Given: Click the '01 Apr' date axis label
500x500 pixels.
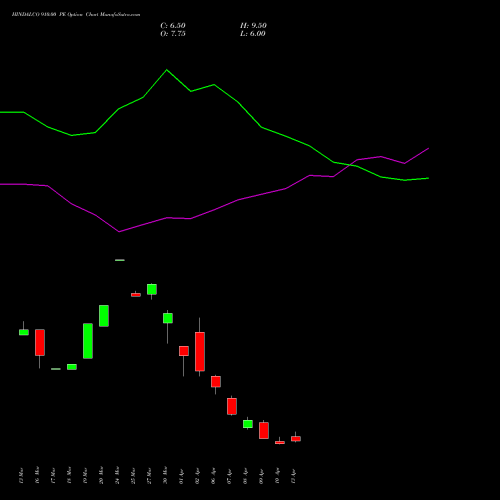Looking at the screenshot, I should [x=181, y=475].
